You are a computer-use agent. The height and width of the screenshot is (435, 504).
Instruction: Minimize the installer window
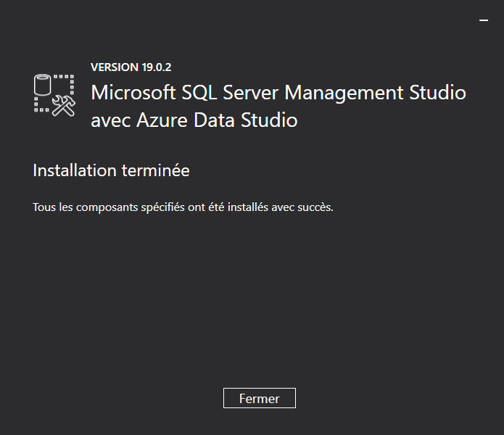484,20
